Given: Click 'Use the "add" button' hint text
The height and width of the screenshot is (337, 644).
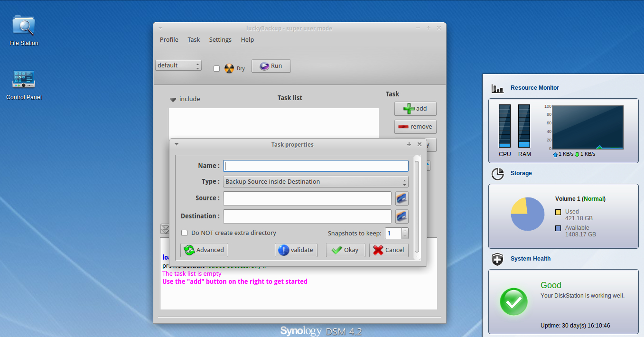Looking at the screenshot, I should tap(235, 281).
